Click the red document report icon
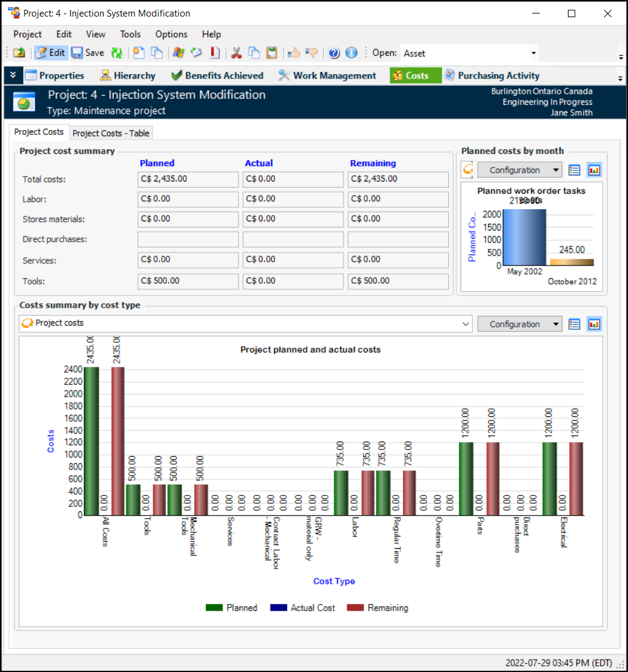 (x=215, y=53)
